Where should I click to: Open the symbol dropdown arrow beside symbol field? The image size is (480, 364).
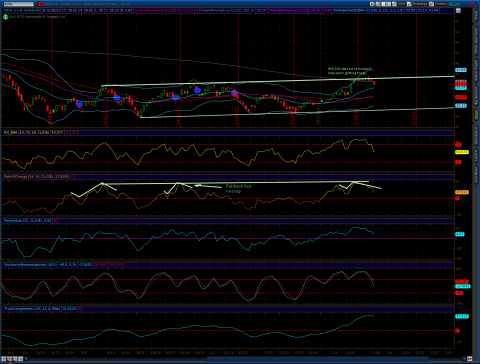click(x=35, y=4)
